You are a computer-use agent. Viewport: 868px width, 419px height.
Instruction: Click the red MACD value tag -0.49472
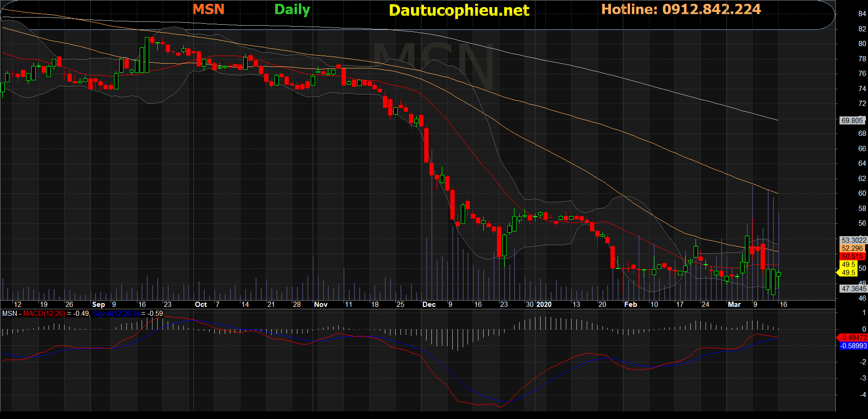853,338
